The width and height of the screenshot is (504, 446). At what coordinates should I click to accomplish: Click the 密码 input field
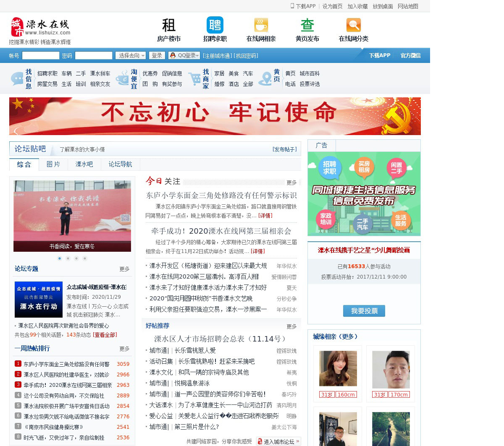[94, 55]
